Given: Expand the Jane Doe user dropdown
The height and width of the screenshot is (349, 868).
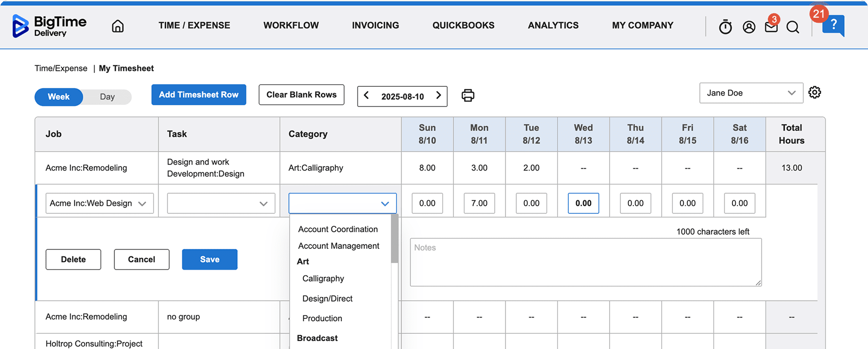Looking at the screenshot, I should 751,93.
